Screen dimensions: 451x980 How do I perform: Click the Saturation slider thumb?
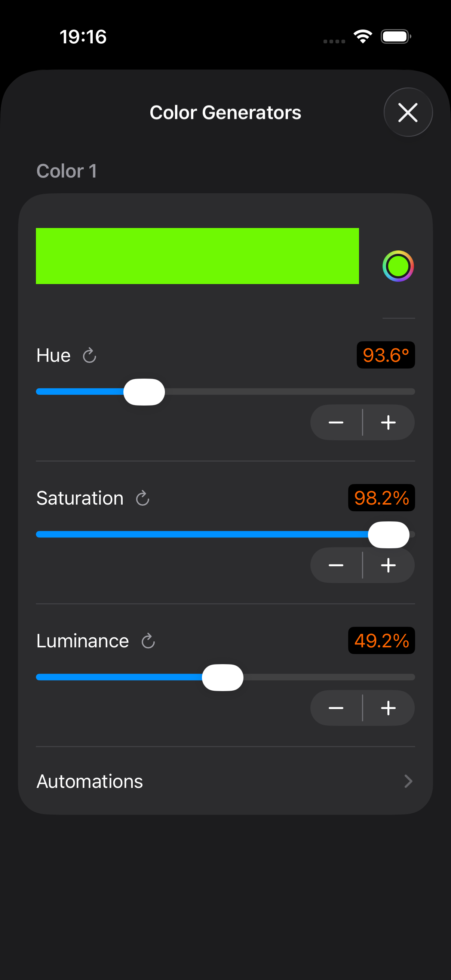click(389, 534)
